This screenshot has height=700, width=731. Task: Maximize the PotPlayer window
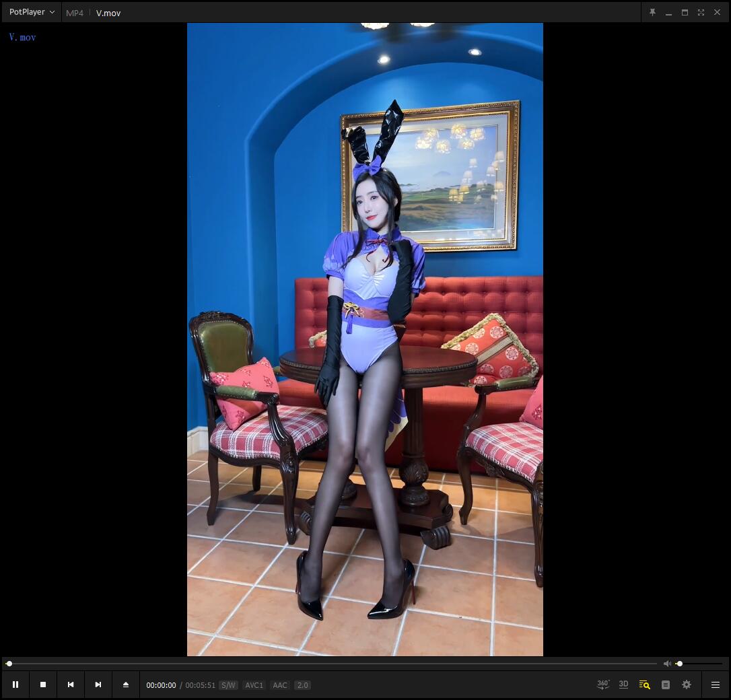coord(685,13)
